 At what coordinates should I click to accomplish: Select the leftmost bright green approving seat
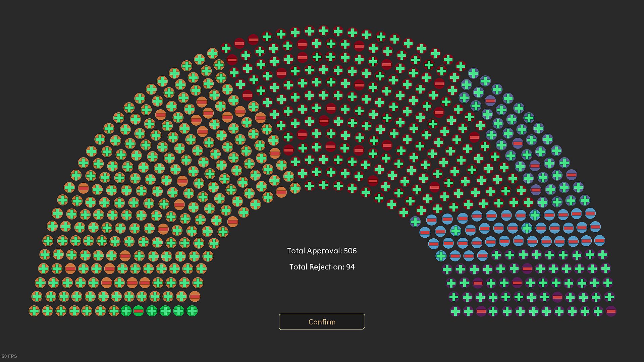point(126,311)
